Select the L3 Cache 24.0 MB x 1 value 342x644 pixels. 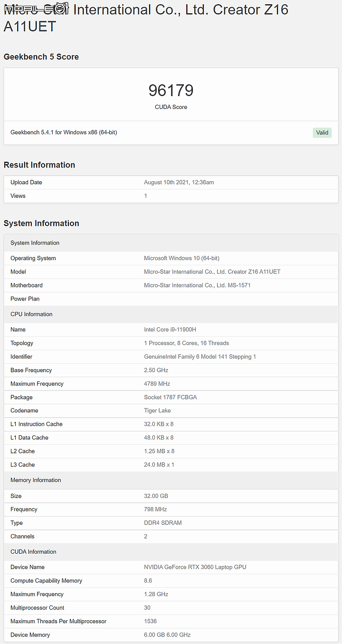(x=159, y=465)
